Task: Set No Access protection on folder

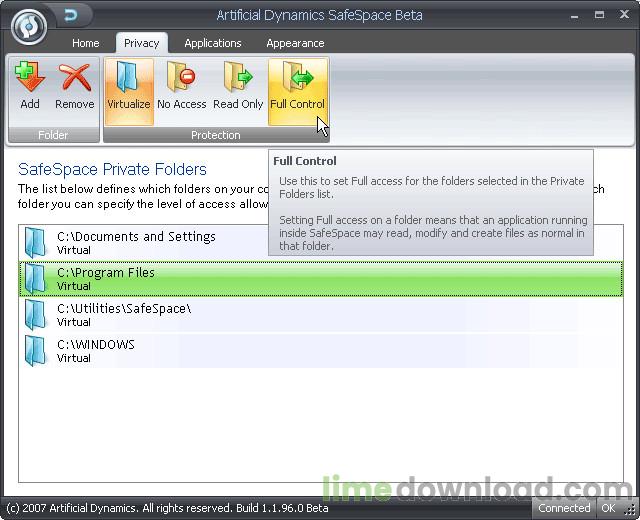Action: 182,80
